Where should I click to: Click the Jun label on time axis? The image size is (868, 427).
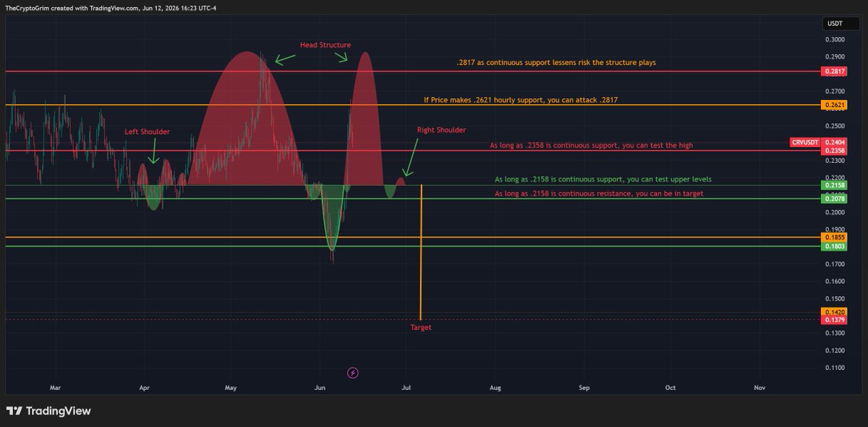click(320, 388)
